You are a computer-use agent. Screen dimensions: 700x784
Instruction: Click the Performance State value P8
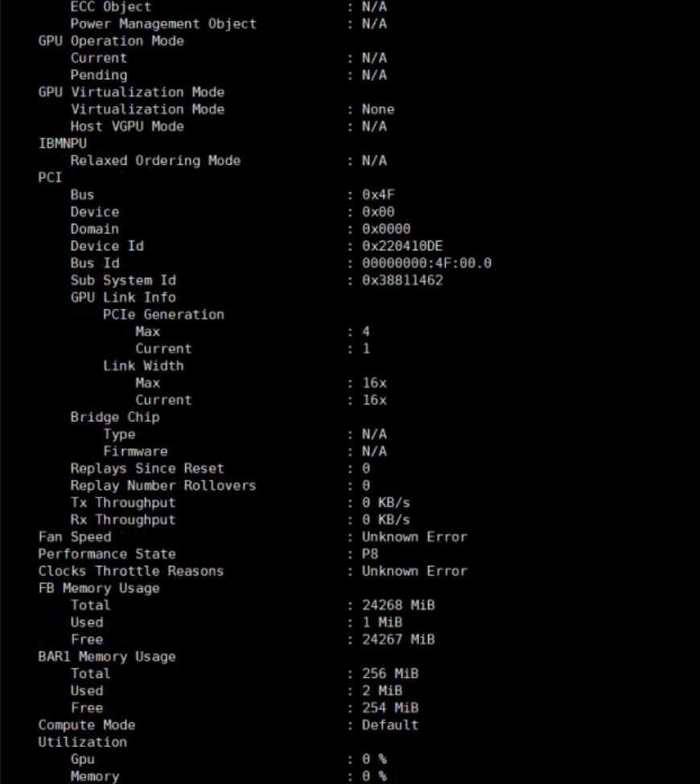[370, 554]
